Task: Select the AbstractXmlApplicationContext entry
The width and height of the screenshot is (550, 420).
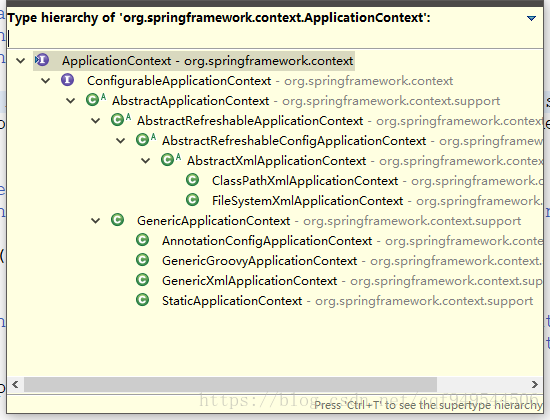Action: [365, 161]
